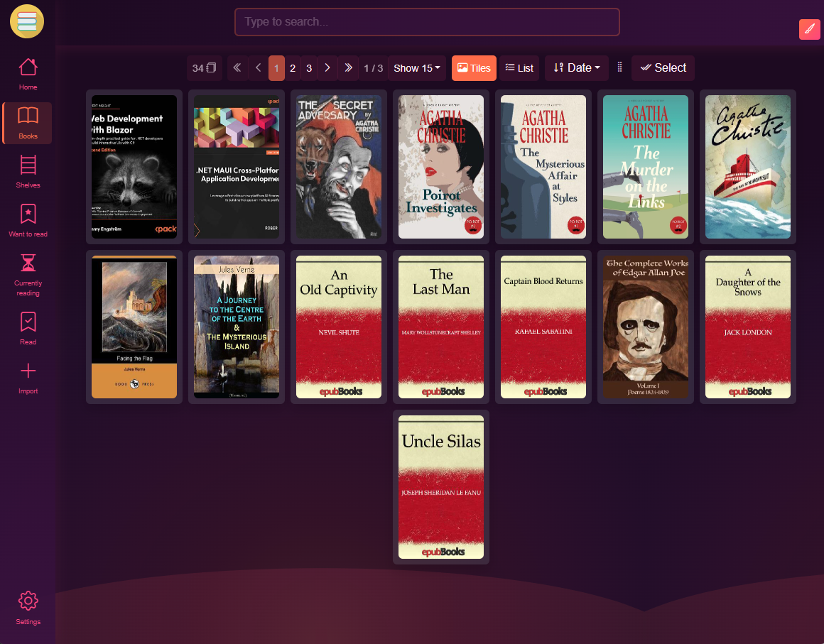Click the 'Type to search...' field
The height and width of the screenshot is (644, 824).
(x=427, y=22)
